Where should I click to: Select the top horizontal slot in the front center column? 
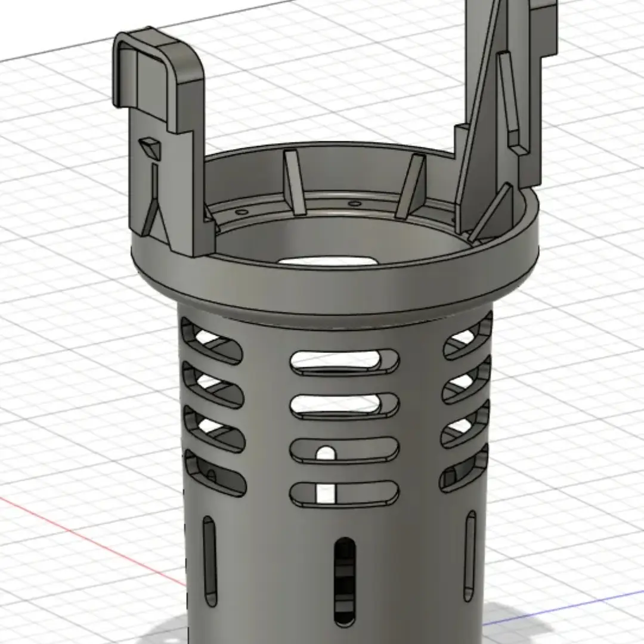[345, 363]
